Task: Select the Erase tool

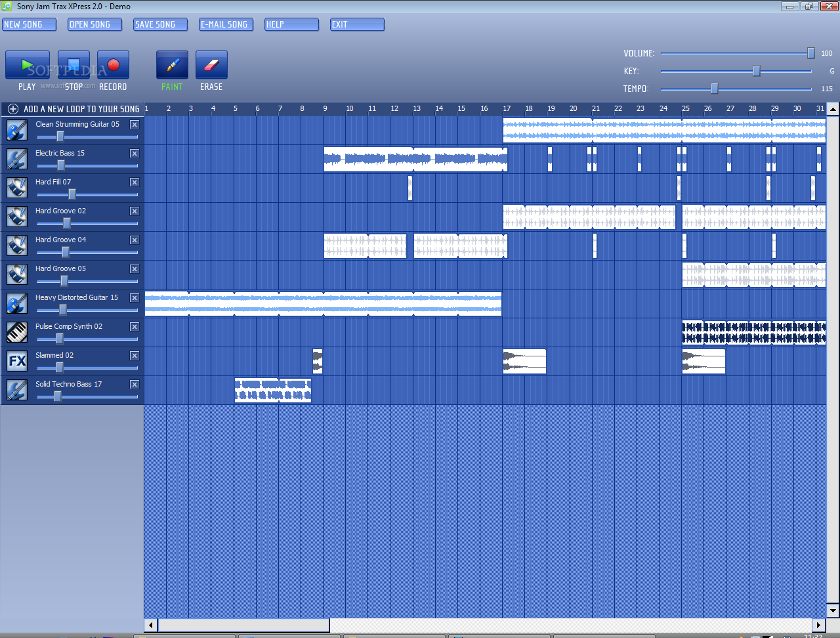Action: [211, 65]
